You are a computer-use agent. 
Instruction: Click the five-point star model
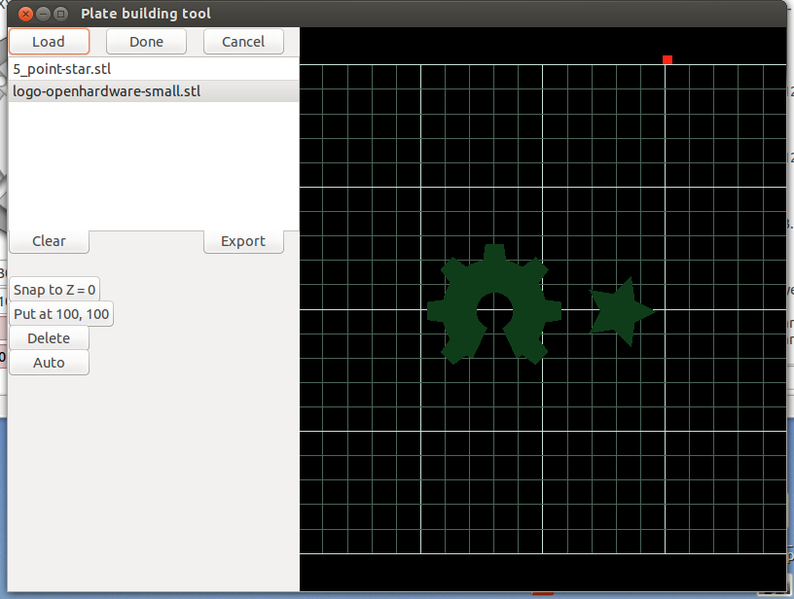618,311
